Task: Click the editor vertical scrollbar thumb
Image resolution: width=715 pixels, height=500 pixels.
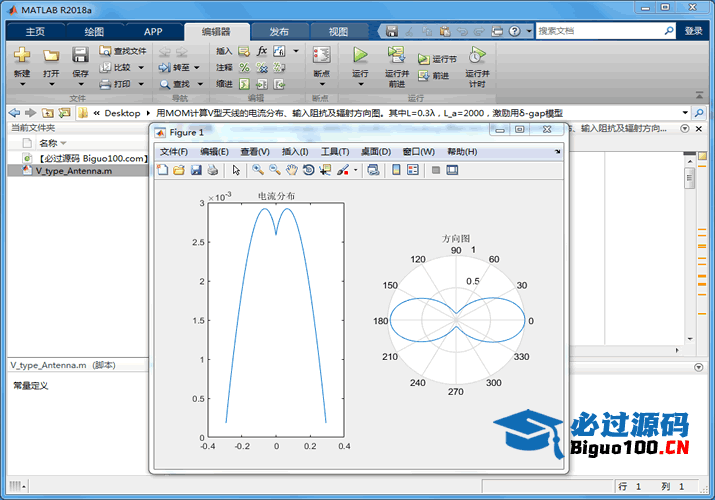Action: coord(689,178)
